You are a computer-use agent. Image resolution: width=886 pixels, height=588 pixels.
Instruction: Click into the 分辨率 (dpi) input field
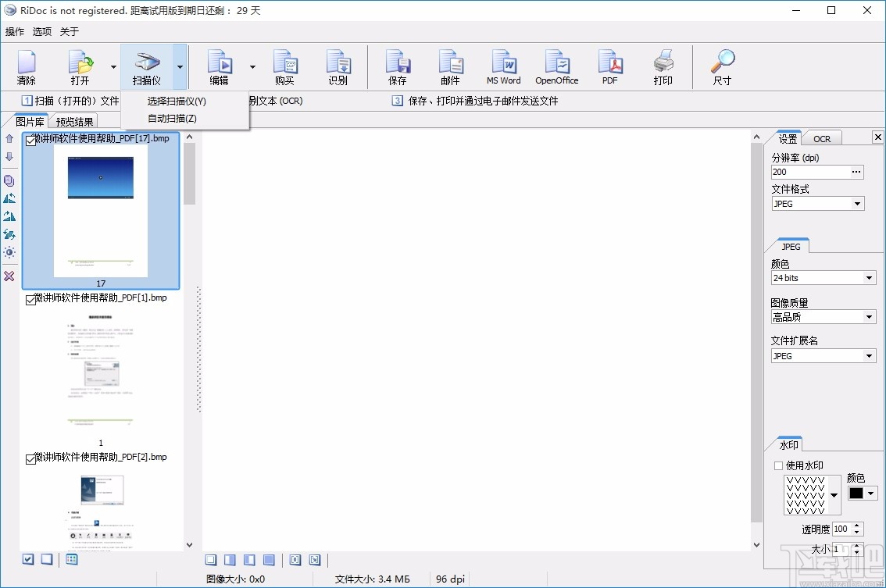[811, 172]
